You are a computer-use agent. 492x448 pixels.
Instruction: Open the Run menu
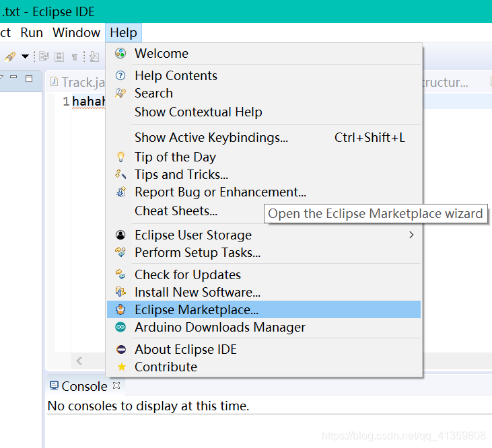click(32, 32)
